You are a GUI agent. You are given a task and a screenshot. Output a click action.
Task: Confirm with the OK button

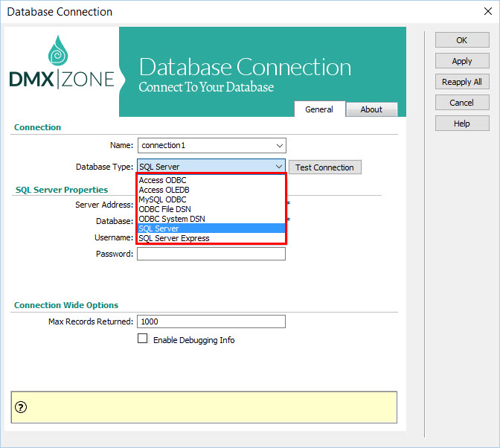click(462, 40)
